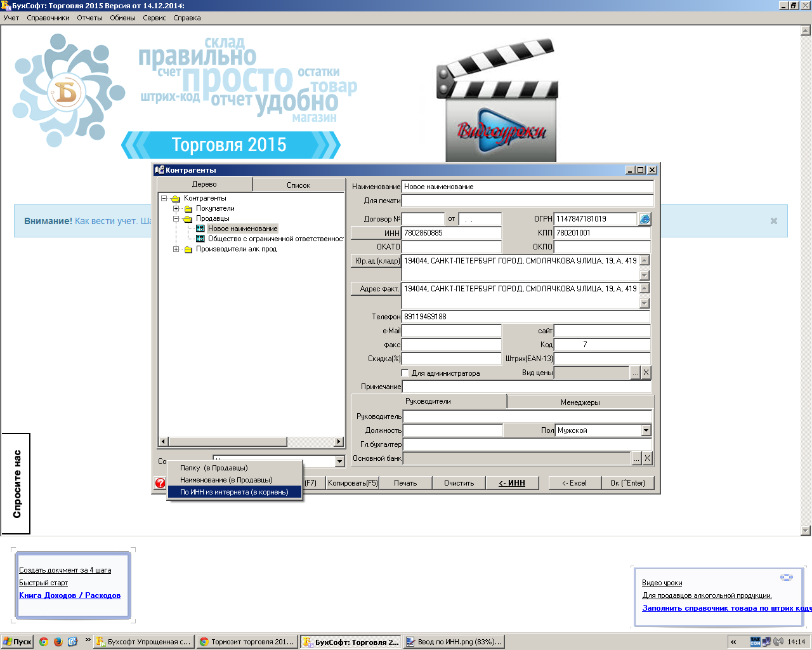This screenshot has width=812, height=650.
Task: Open the Пол dropdown list
Action: point(646,430)
